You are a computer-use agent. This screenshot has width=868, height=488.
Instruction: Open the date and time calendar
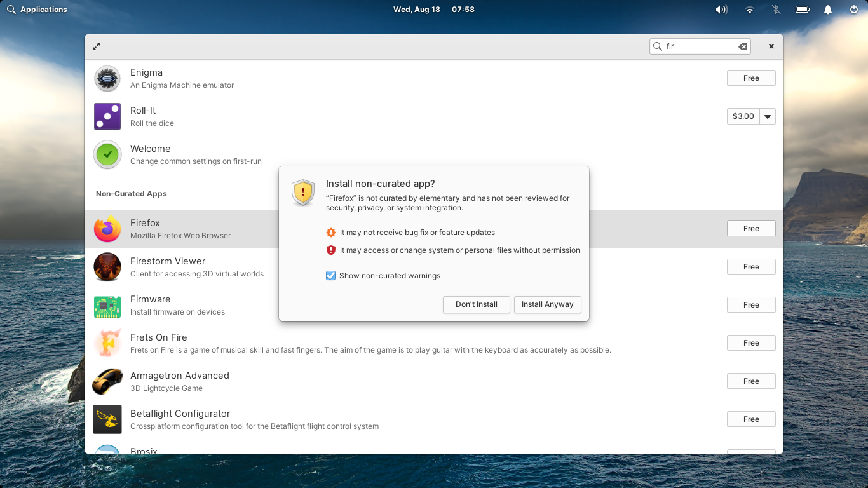pos(434,10)
